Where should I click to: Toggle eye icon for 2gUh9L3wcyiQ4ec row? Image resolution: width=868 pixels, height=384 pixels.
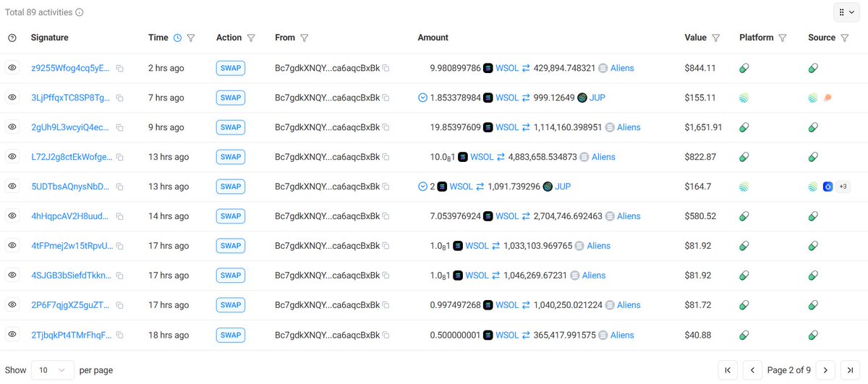tap(12, 127)
